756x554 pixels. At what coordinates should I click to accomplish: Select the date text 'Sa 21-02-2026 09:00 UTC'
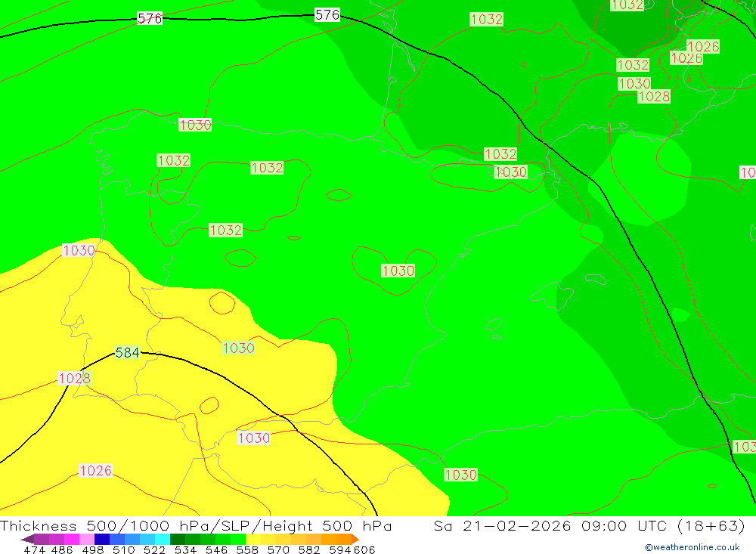(x=550, y=525)
